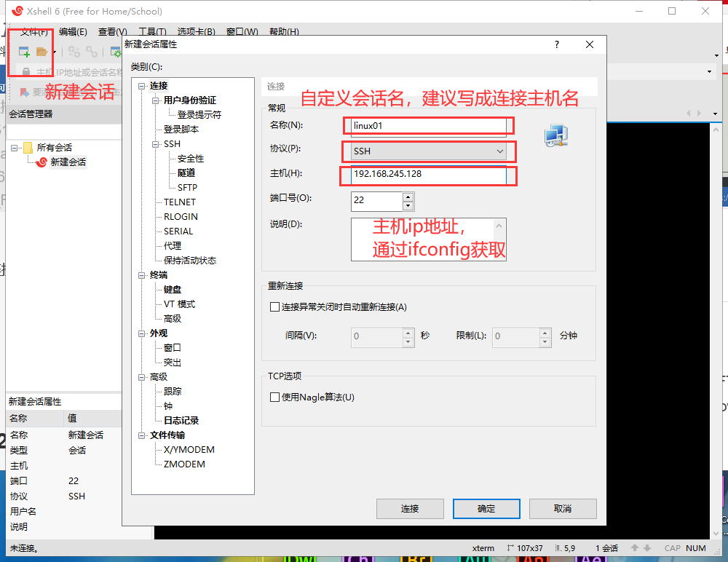
Task: Select 登录脚本 in category tree
Action: tap(181, 130)
